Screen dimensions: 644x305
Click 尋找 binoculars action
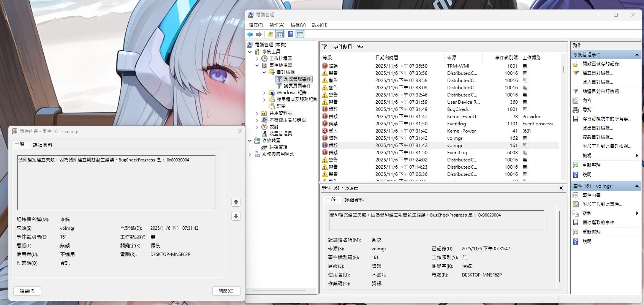[x=589, y=110]
